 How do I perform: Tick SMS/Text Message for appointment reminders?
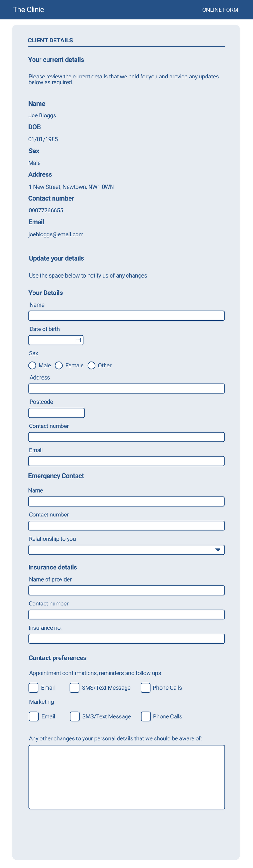tap(74, 688)
